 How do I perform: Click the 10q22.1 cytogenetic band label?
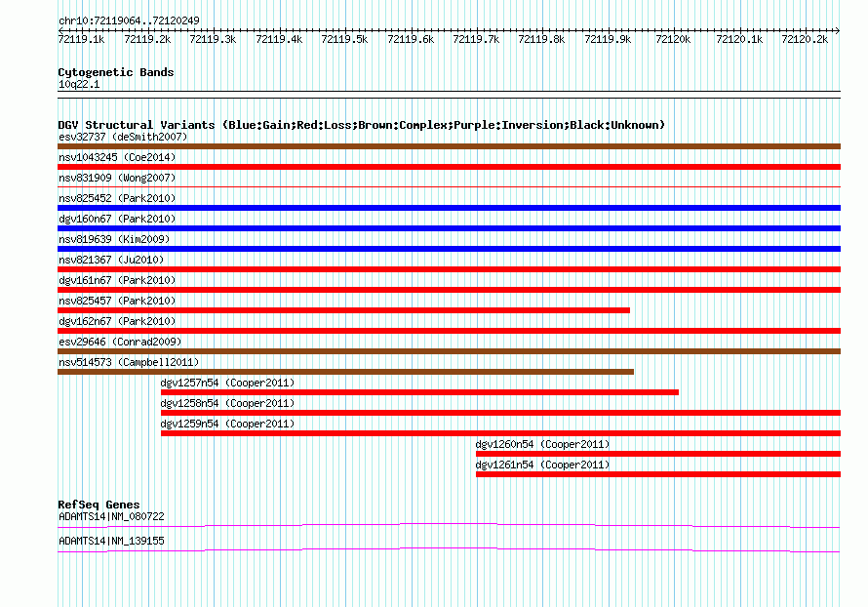pyautogui.click(x=79, y=84)
